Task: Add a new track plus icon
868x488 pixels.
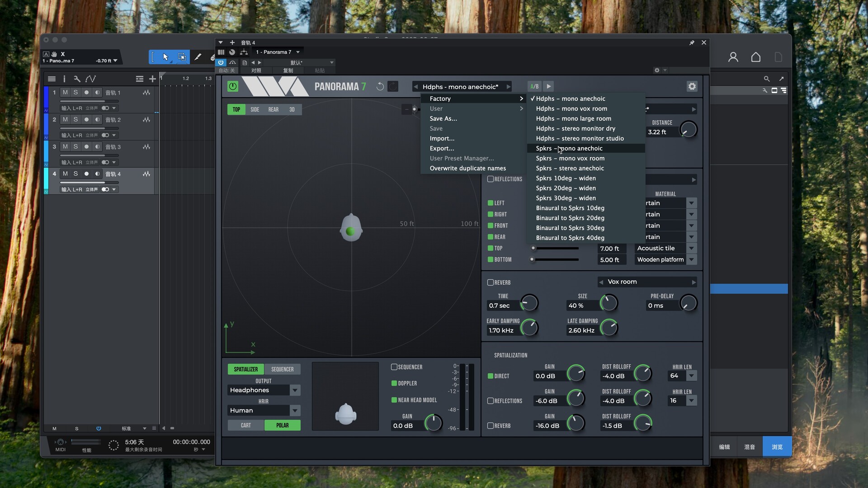Action: pyautogui.click(x=152, y=79)
